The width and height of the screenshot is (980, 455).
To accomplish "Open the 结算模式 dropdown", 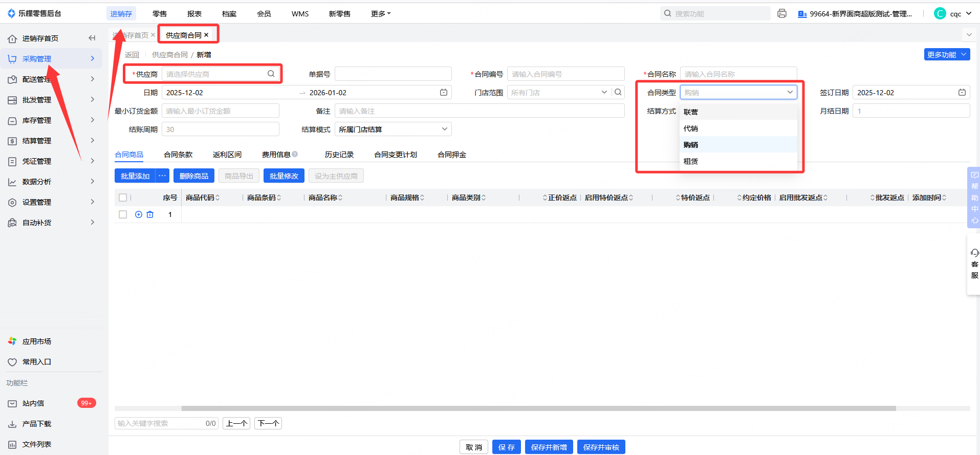I will pos(393,129).
